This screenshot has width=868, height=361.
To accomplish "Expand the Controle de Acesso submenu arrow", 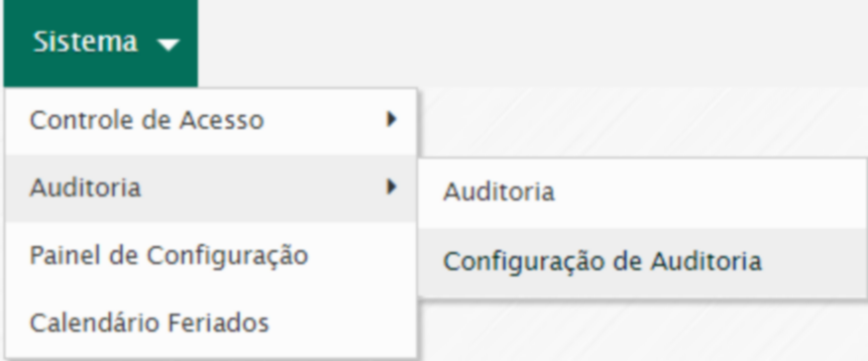I will click(x=391, y=119).
